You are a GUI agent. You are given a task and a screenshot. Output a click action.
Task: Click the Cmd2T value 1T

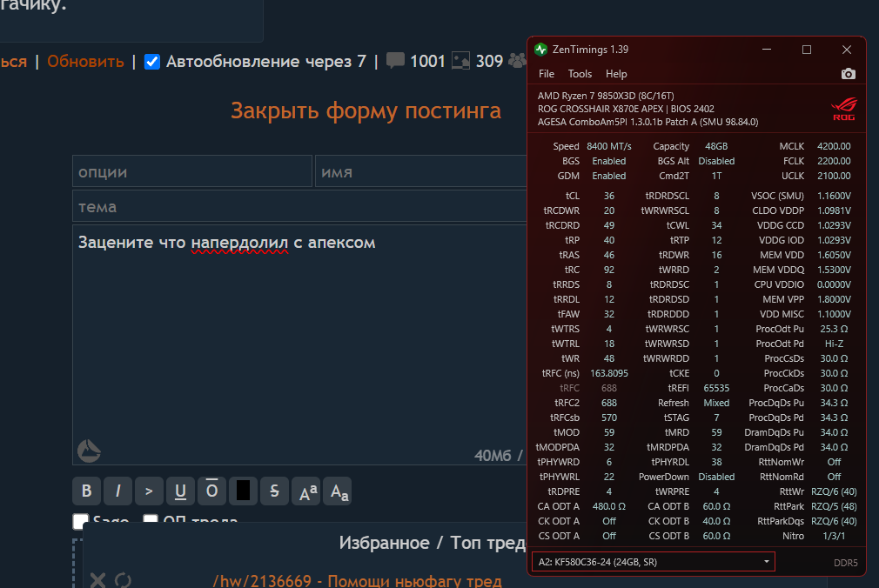tap(716, 176)
